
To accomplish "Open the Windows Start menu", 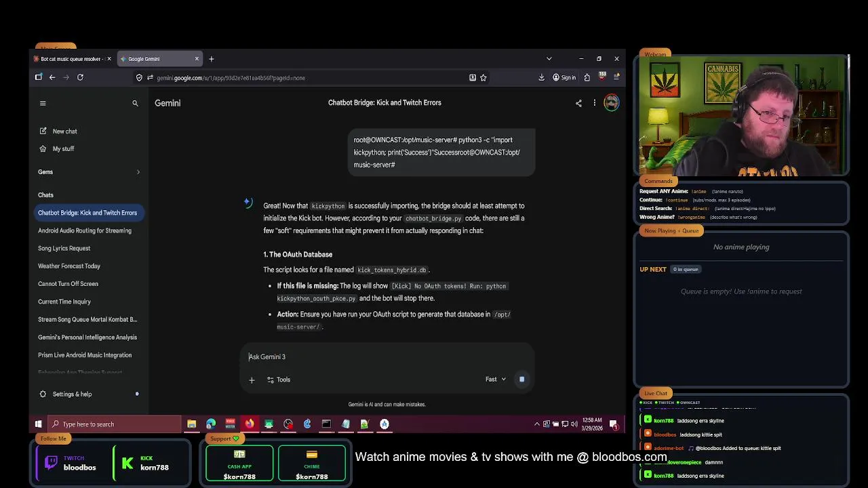I will [x=39, y=424].
